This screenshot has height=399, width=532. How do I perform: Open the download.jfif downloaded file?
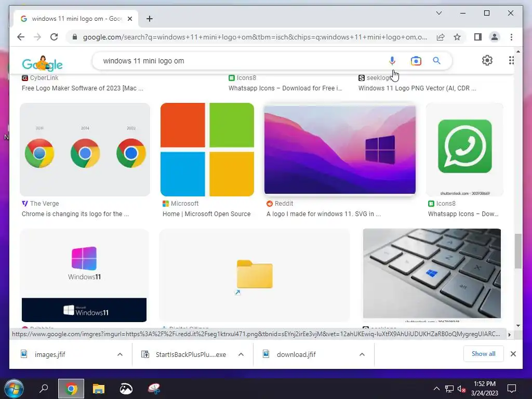click(x=289, y=354)
